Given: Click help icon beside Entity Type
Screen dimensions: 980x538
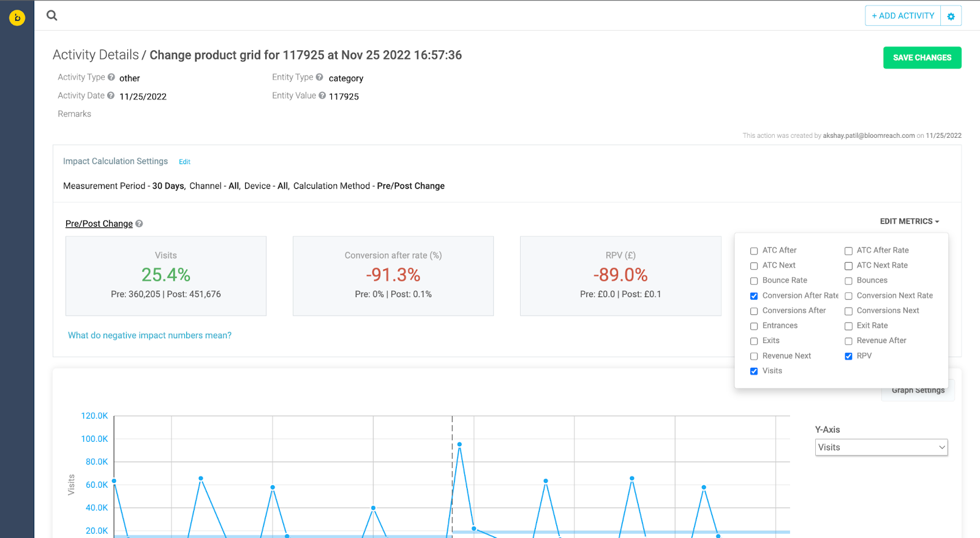Looking at the screenshot, I should pos(319,77).
